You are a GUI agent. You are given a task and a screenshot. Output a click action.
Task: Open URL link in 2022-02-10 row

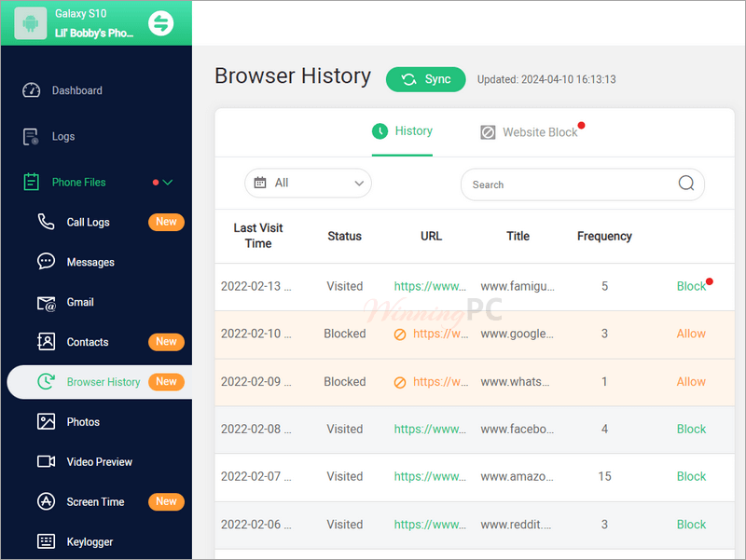(440, 334)
